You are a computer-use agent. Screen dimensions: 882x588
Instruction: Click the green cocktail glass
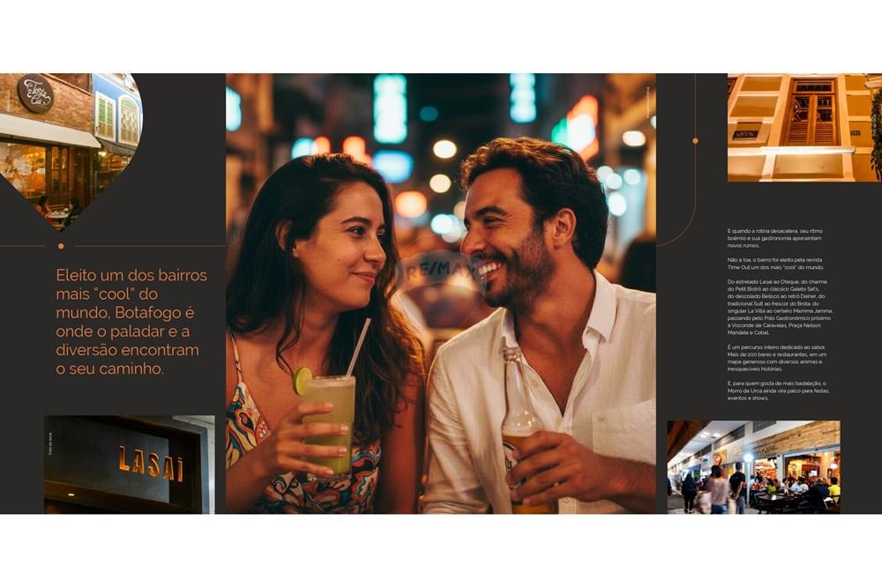[x=330, y=424]
